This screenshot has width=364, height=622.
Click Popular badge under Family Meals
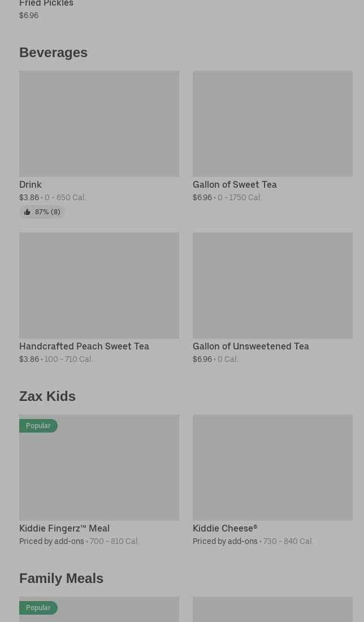38,608
